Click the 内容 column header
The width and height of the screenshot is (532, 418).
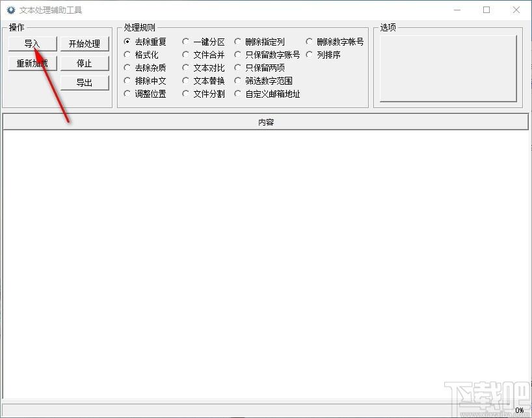265,122
